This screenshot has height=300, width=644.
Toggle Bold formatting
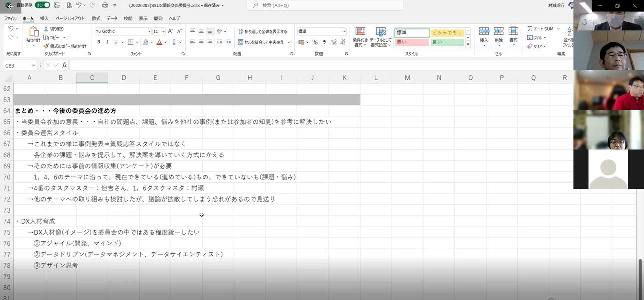(99, 42)
